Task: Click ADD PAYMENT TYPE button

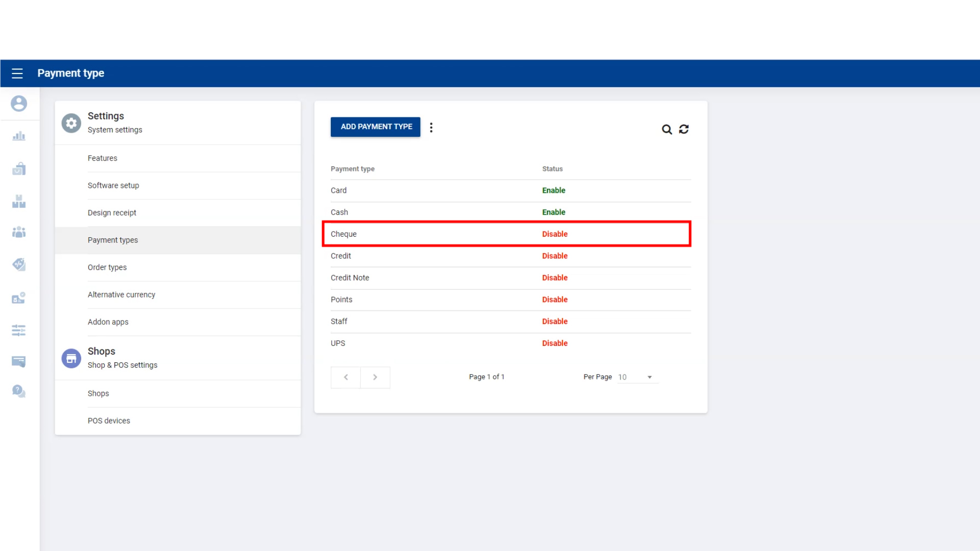Action: coord(376,127)
